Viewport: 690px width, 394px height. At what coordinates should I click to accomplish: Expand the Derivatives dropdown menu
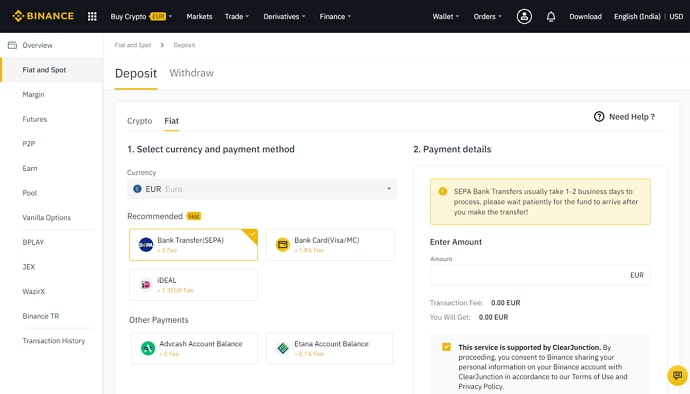click(x=284, y=16)
